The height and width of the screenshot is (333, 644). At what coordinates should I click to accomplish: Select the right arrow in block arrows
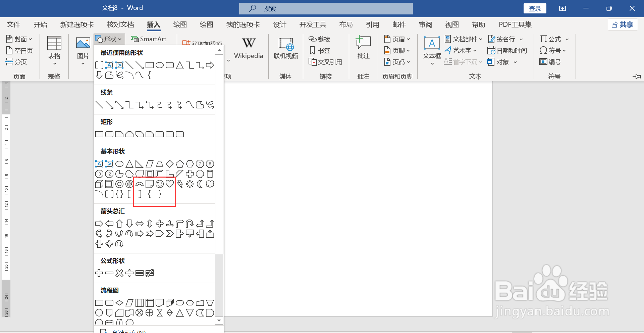point(99,224)
